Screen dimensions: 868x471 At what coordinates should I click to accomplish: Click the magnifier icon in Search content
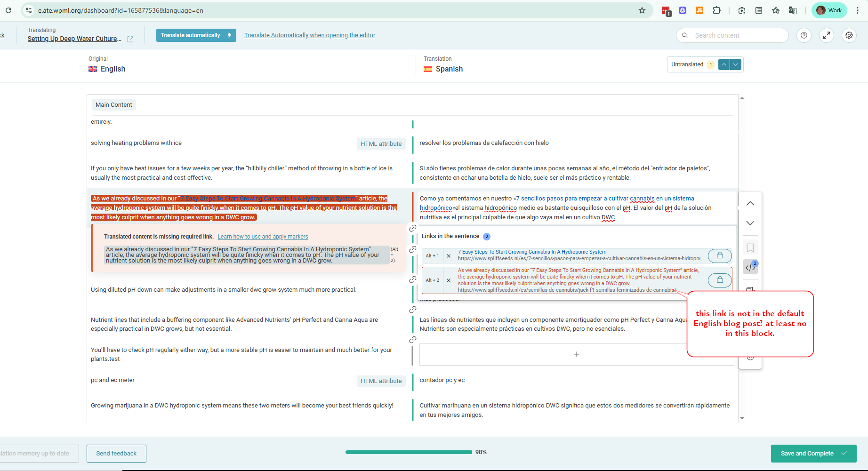coord(685,35)
